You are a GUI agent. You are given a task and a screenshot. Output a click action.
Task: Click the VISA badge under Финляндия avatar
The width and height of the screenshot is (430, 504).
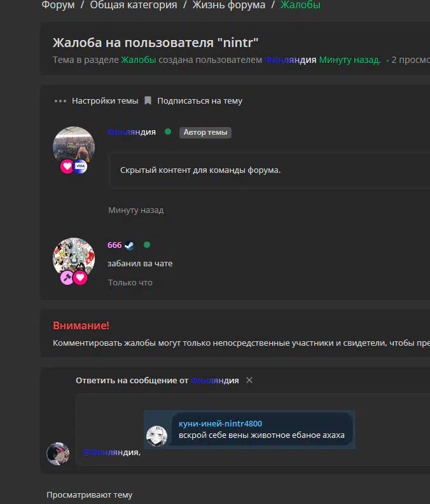(80, 166)
